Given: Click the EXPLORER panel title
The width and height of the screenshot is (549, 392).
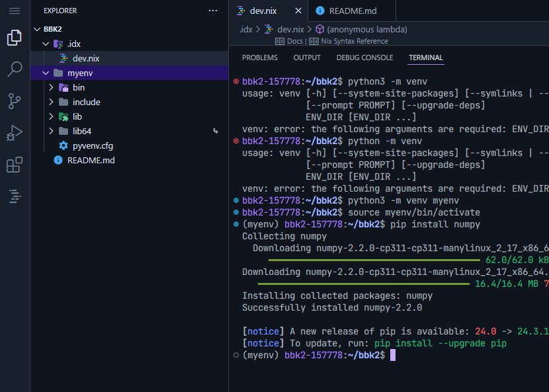Looking at the screenshot, I should click(x=60, y=11).
